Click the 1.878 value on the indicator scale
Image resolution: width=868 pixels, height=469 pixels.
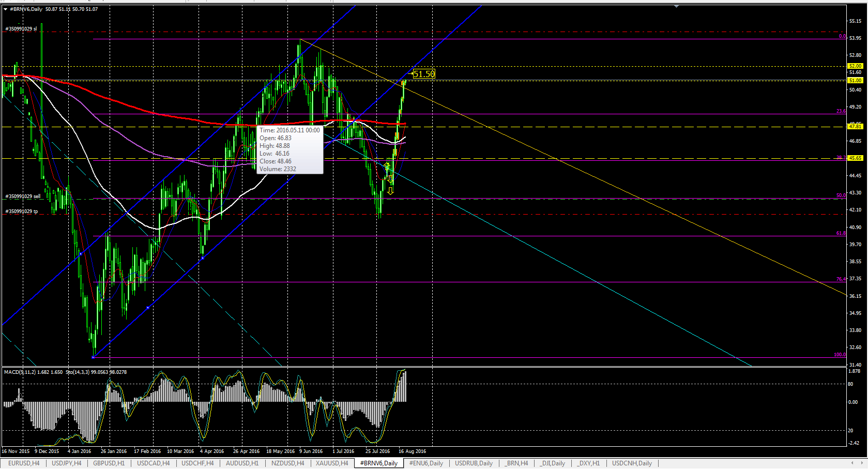pos(854,371)
